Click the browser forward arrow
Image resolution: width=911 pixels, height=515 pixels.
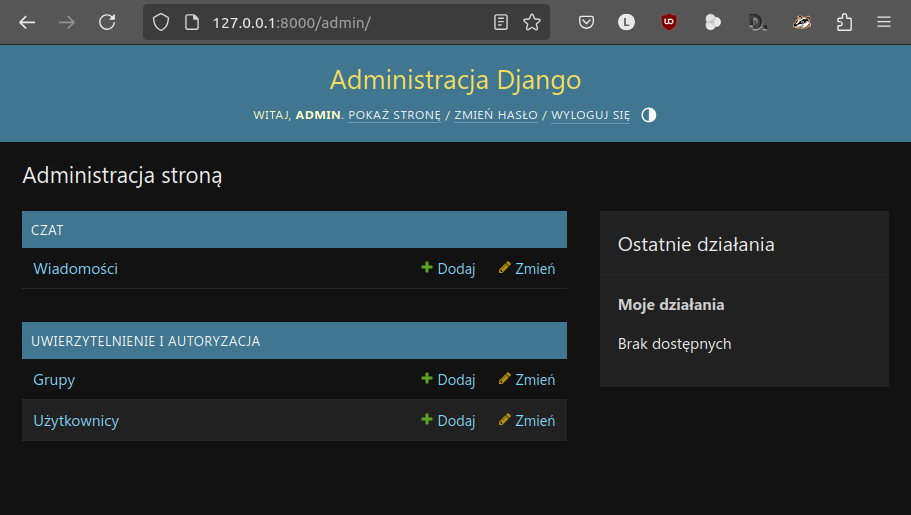click(x=67, y=23)
